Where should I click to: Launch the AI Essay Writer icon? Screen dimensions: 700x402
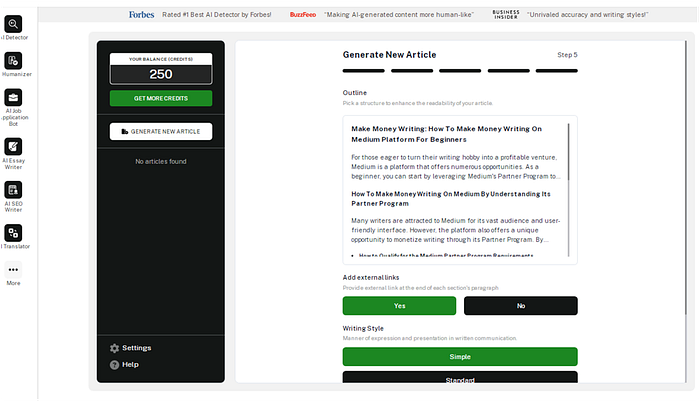[x=13, y=146]
